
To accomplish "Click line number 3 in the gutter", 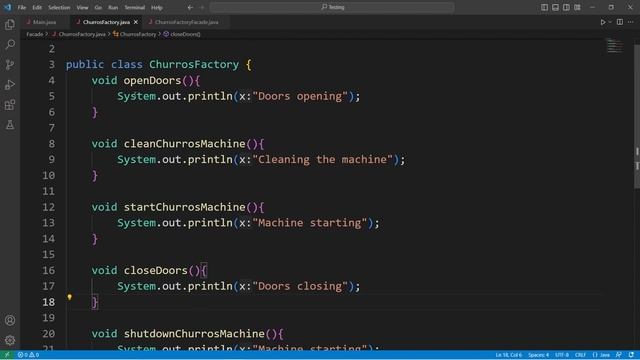I will pos(51,64).
